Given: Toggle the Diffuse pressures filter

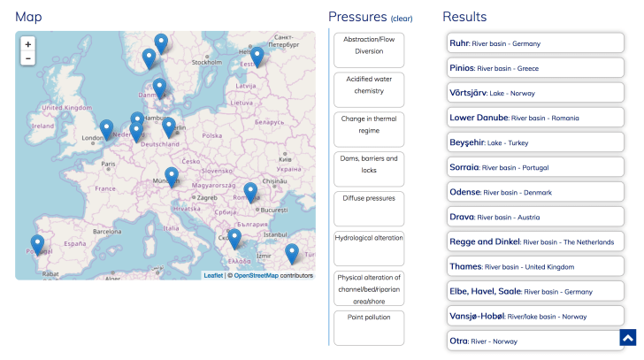Looking at the screenshot, I should click(369, 209).
